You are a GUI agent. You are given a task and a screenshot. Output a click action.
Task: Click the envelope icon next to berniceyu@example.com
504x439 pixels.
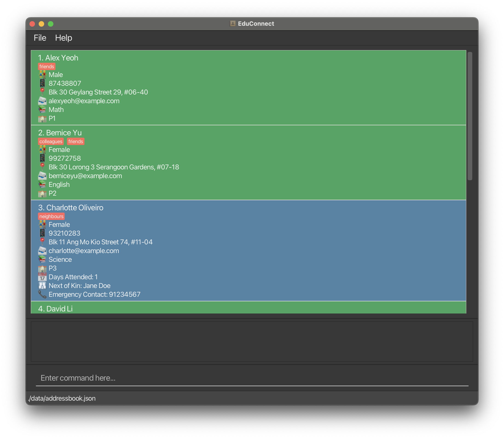(x=42, y=176)
